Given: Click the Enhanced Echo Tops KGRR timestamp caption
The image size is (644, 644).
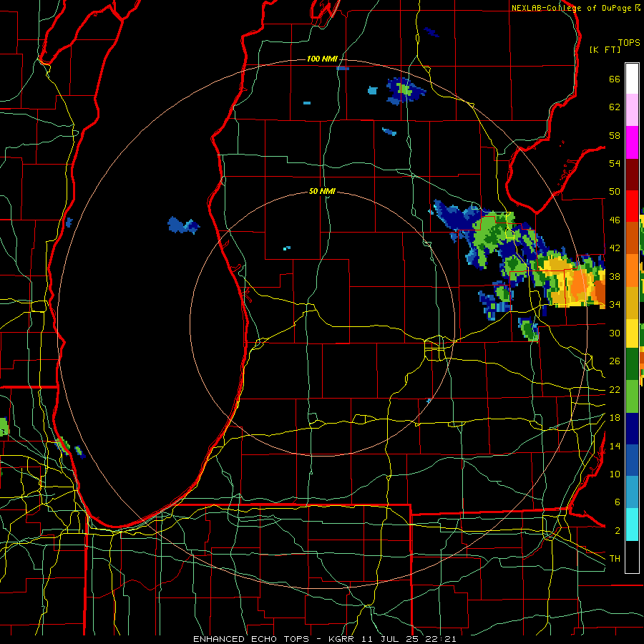Looking at the screenshot, I should (324, 639).
